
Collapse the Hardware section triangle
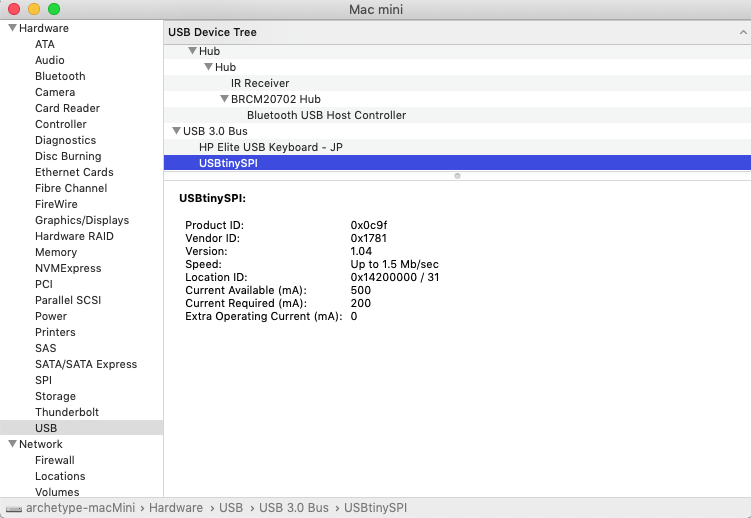[x=12, y=28]
